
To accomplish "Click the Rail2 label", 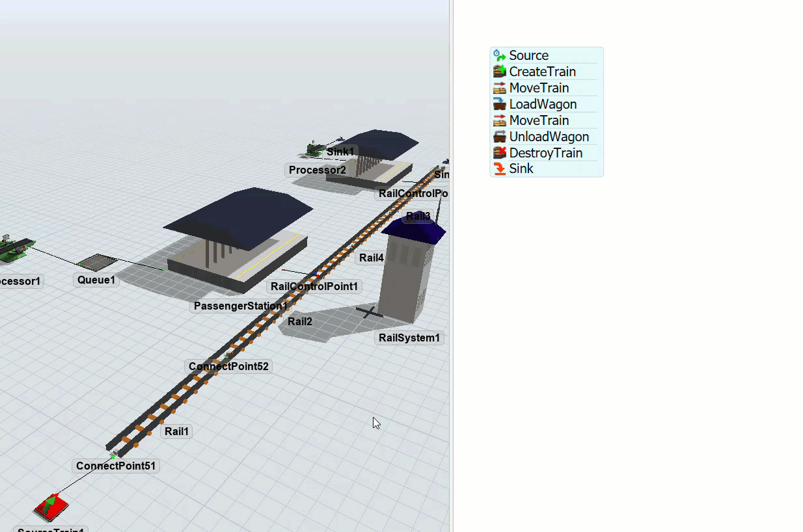I will [300, 321].
